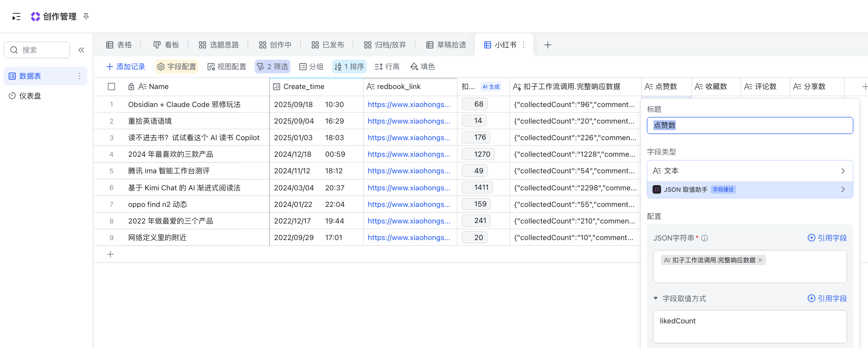The height and width of the screenshot is (348, 868).
Task: Switch to the 看板 tab
Action: click(x=166, y=45)
